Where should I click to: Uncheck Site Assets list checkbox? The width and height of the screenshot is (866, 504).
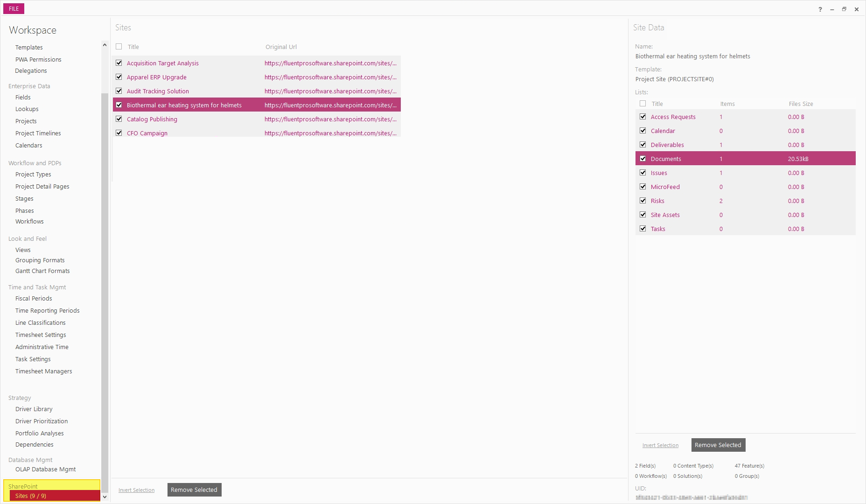tap(643, 215)
